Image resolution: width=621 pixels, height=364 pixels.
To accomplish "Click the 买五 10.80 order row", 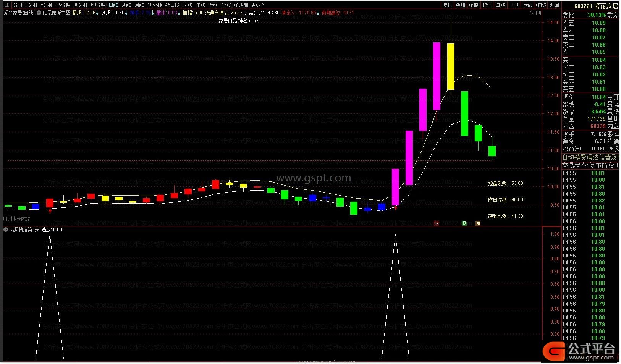I will pos(590,89).
